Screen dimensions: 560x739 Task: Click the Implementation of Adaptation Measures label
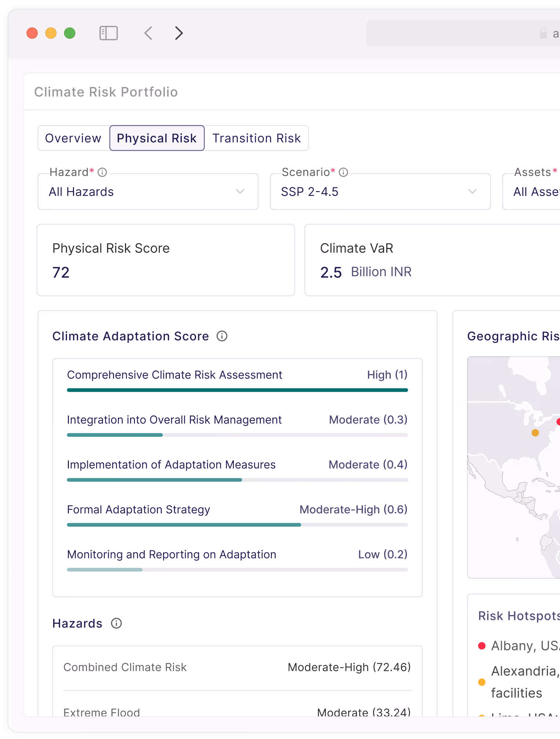pos(171,465)
